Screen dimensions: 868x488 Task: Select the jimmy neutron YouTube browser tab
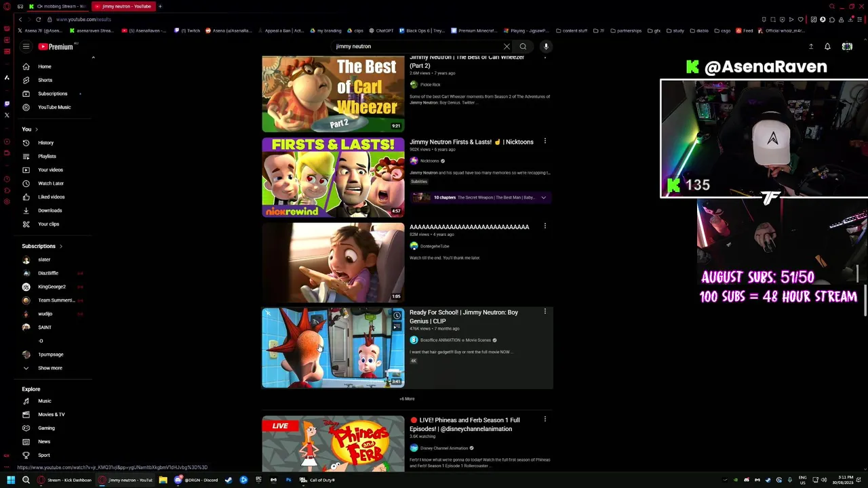click(x=123, y=6)
